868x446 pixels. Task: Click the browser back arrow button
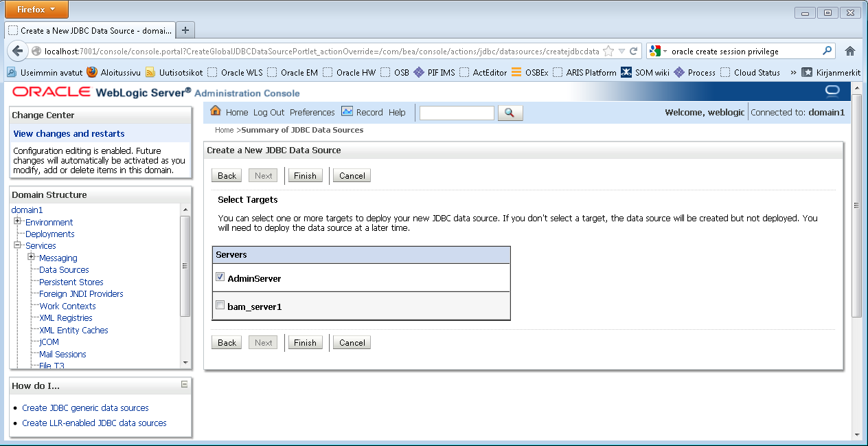19,51
